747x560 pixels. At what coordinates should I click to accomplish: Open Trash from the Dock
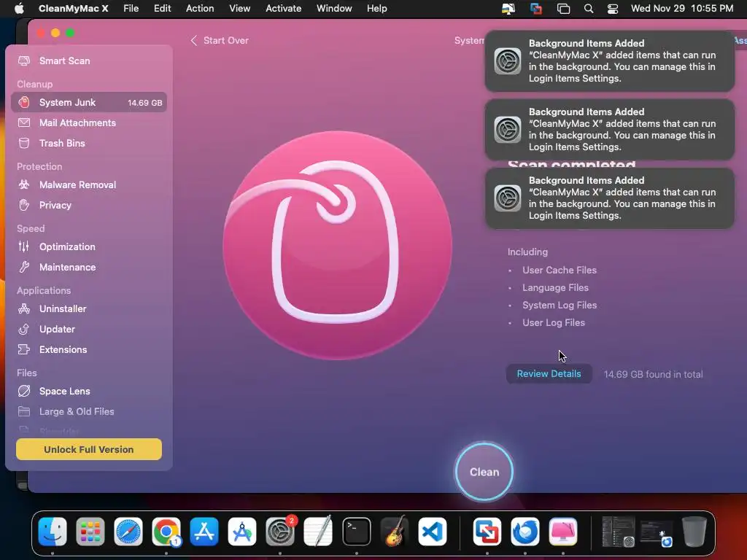coord(694,532)
